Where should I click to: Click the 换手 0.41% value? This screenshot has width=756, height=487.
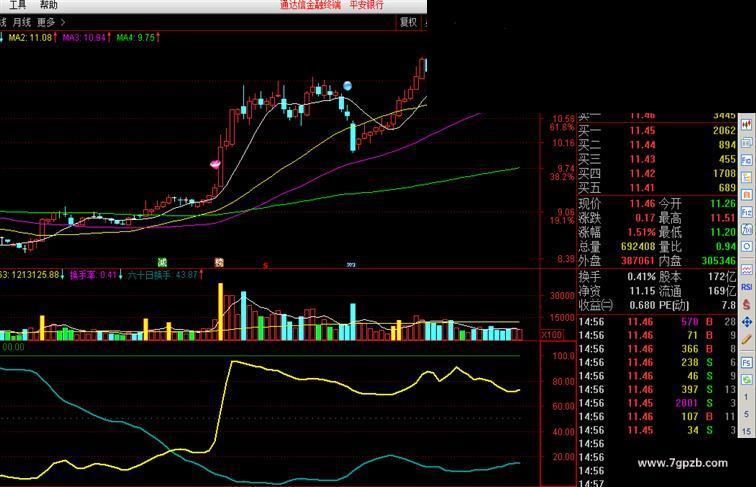tap(642, 277)
